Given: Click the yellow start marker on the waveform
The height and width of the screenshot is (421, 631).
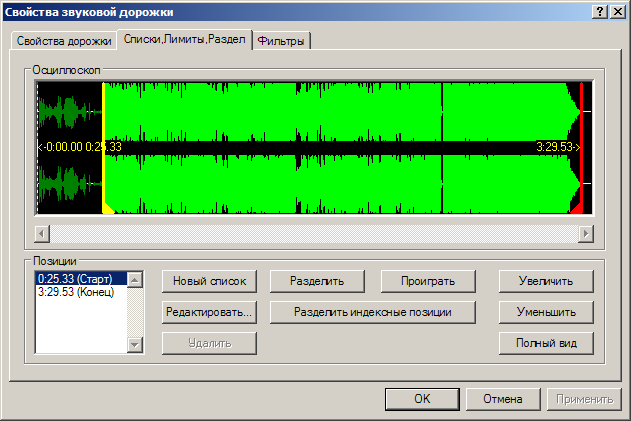Looking at the screenshot, I should [104, 148].
